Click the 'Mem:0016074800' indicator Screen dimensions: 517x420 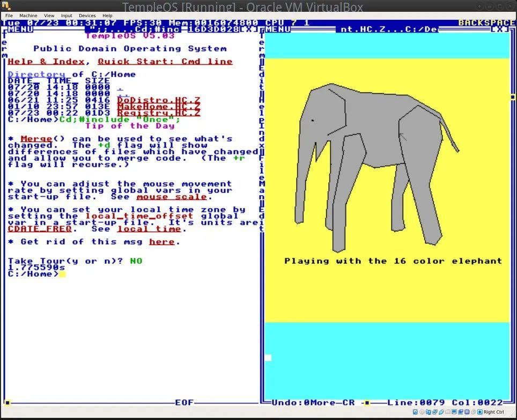click(x=213, y=23)
